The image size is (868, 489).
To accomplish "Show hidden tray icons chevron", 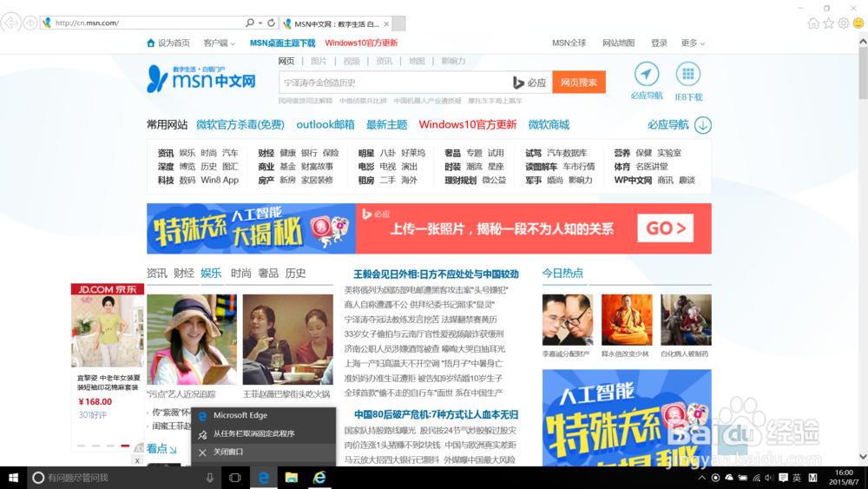I will tap(701, 478).
